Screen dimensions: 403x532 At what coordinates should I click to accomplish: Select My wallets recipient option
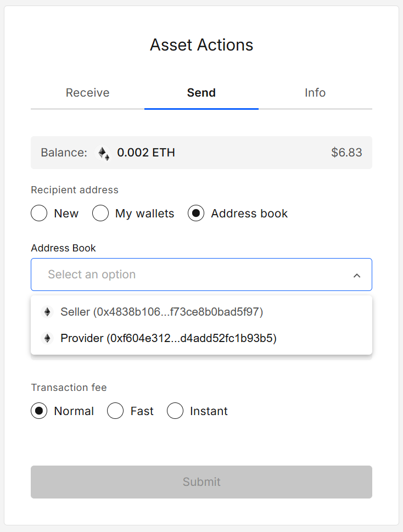[100, 213]
